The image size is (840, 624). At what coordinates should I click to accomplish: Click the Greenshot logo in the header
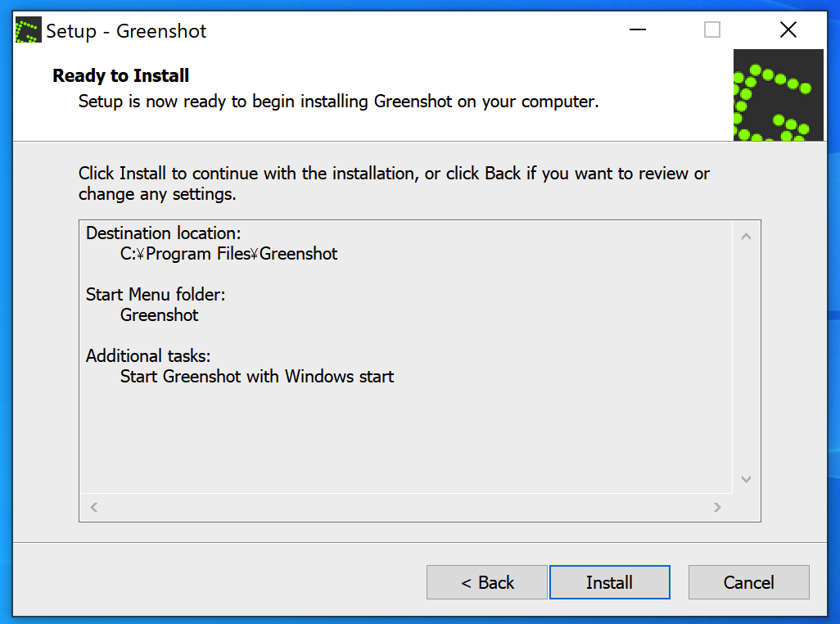click(778, 95)
